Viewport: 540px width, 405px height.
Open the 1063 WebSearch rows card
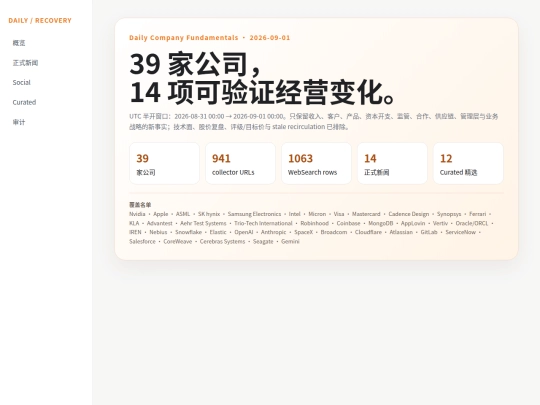click(316, 163)
